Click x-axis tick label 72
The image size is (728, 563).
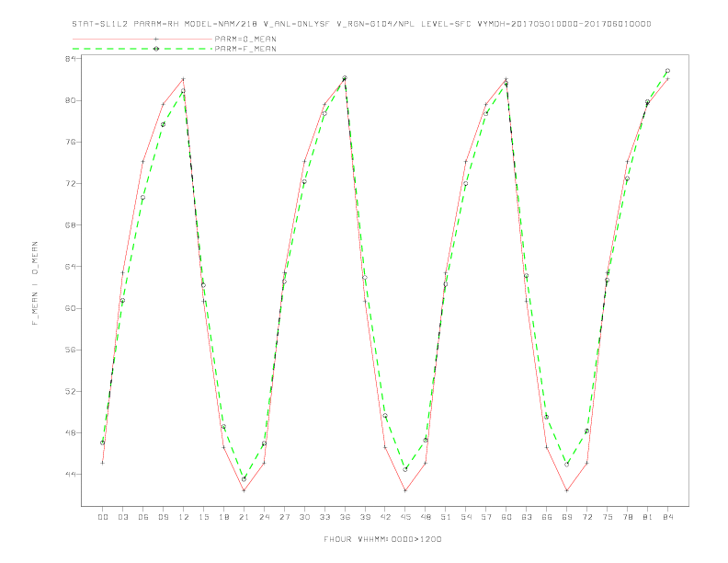(x=586, y=517)
